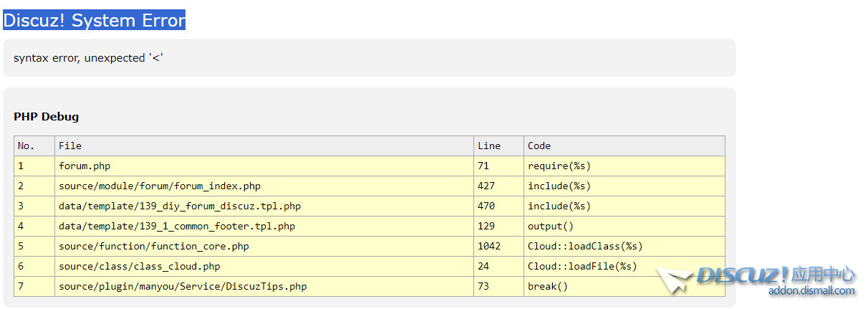Select the manyou/Service/DiscuzTips.php cell
The height and width of the screenshot is (309, 868).
tap(264, 286)
